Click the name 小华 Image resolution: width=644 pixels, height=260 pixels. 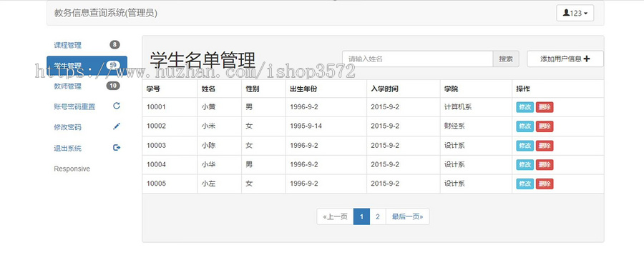208,164
